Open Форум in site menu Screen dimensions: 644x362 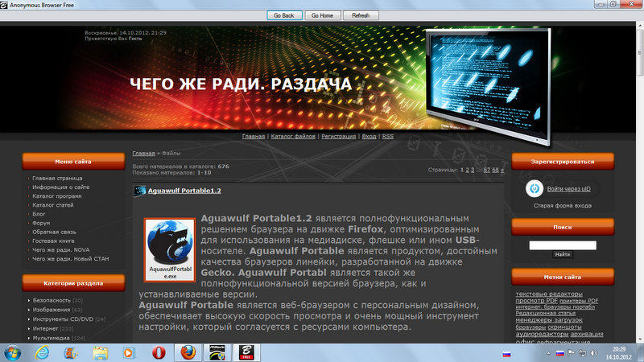click(41, 223)
